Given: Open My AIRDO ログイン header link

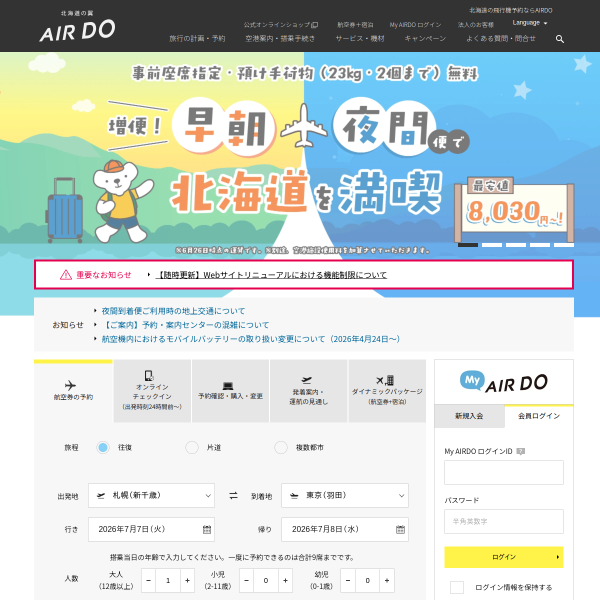Looking at the screenshot, I should 415,25.
